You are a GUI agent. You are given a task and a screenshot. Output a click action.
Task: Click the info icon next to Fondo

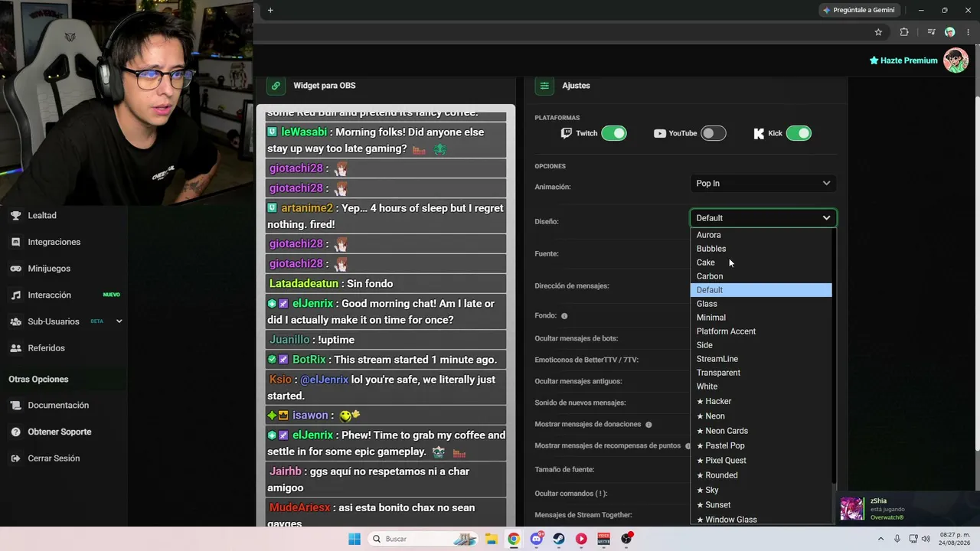[x=564, y=316]
